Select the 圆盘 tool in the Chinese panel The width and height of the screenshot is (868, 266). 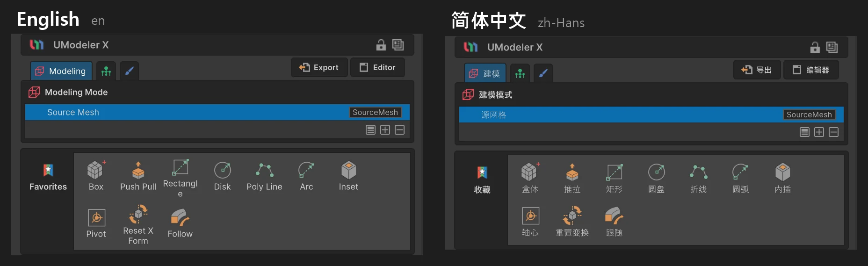coord(656,178)
